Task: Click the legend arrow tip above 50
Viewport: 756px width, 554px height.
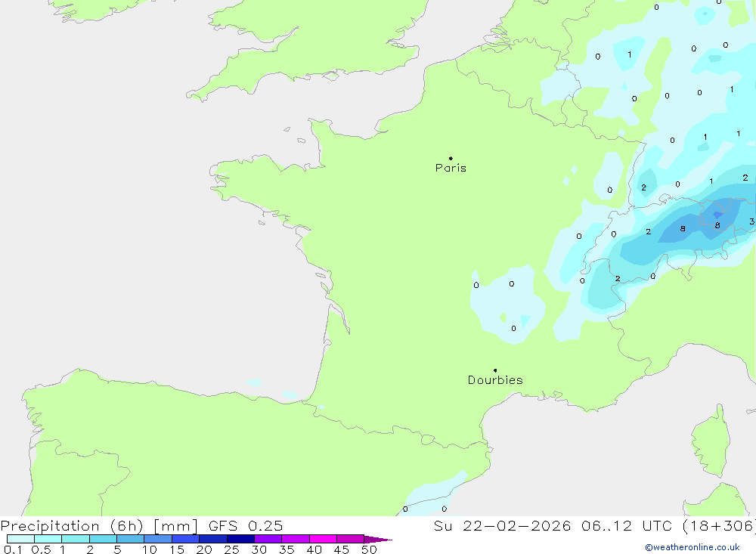Action: (x=379, y=539)
